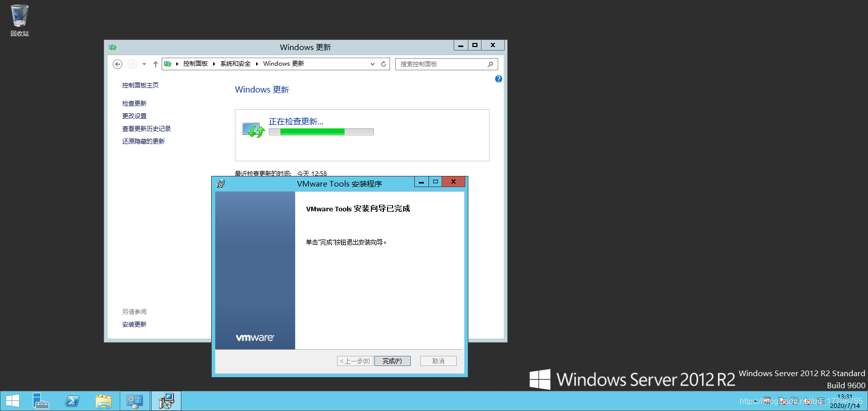Select Windows 更新 breadcrumb segment
868x411 pixels.
[283, 64]
